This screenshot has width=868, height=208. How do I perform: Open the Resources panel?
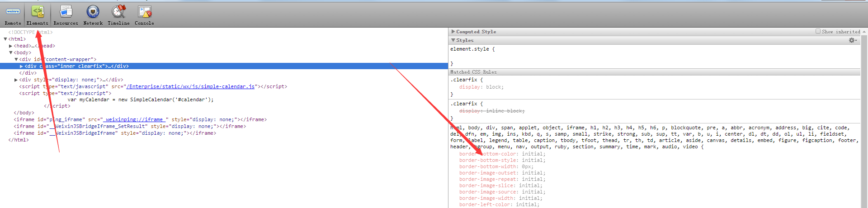tap(66, 15)
